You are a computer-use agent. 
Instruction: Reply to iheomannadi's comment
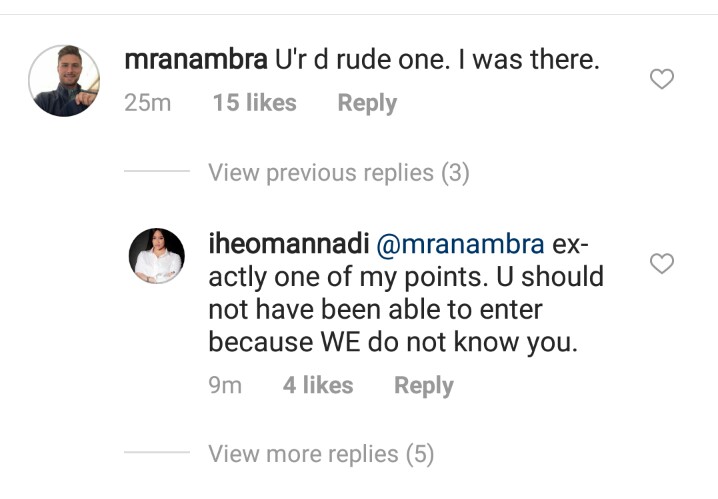tap(423, 386)
